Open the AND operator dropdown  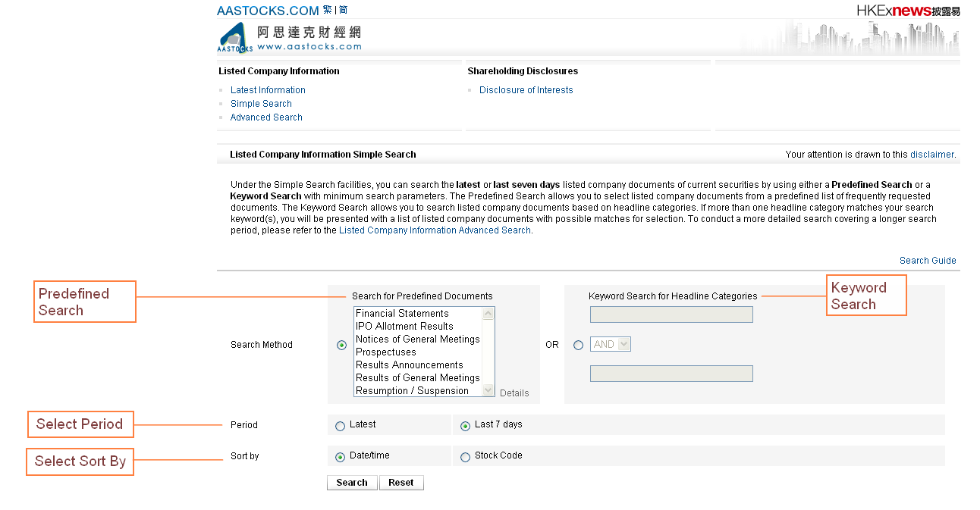pyautogui.click(x=611, y=345)
